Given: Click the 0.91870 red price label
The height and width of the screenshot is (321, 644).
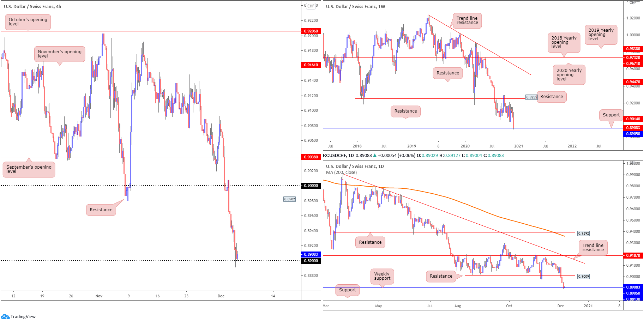Looking at the screenshot, I should pos(633,255).
